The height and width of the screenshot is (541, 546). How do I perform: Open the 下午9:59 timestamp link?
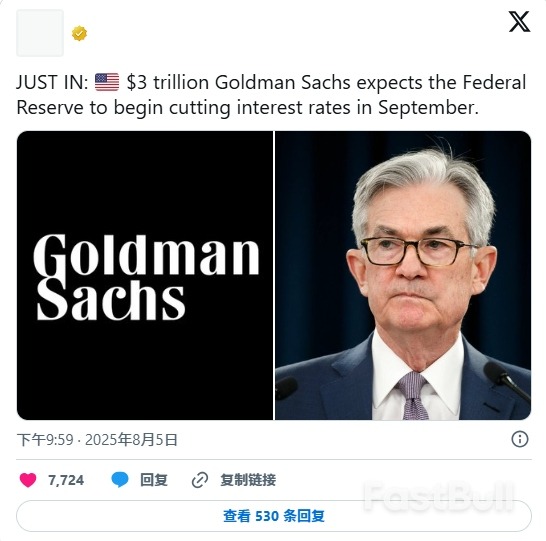coord(45,440)
